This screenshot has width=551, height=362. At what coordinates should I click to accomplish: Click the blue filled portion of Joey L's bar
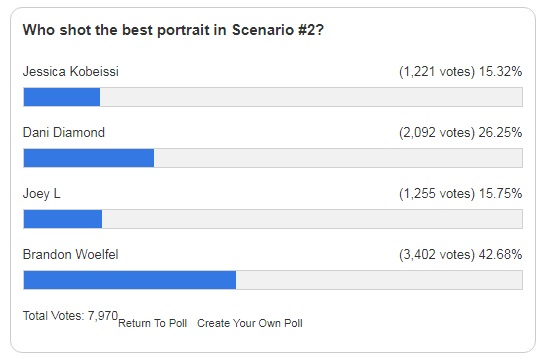(x=63, y=219)
